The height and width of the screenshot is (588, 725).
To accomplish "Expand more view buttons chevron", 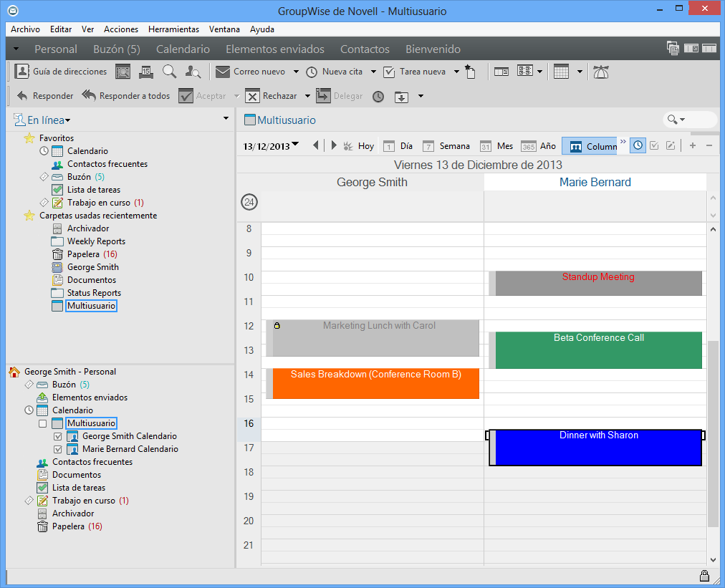I will click(x=623, y=142).
